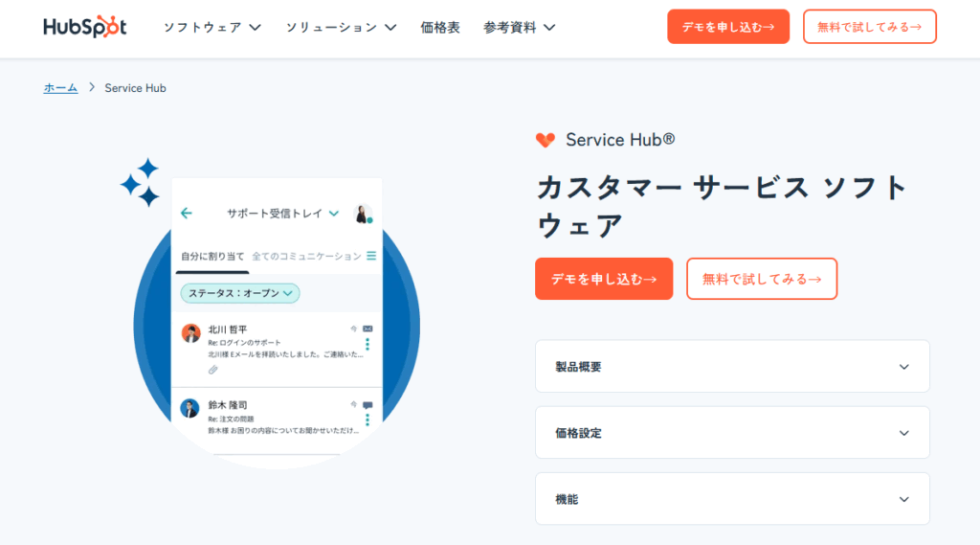This screenshot has height=545, width=980.
Task: Click デモを申し込む button below the heading
Action: [604, 279]
